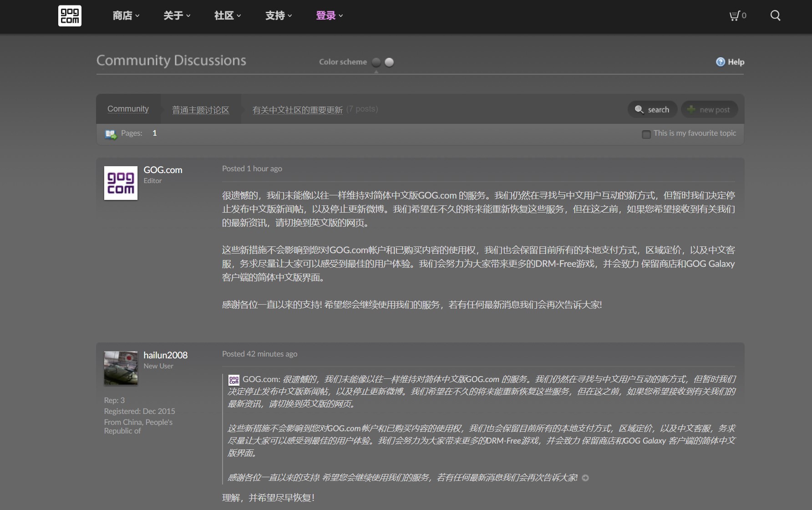Click the Color scheme label

343,62
